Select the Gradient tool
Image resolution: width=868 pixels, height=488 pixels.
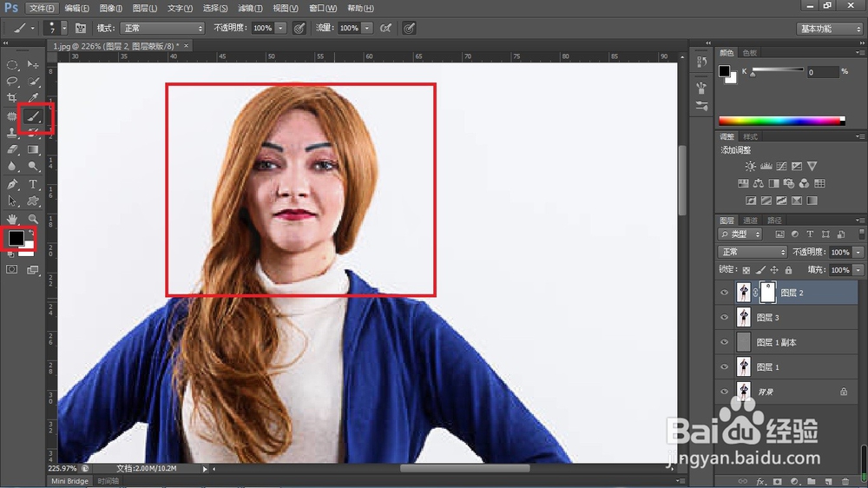coord(33,149)
